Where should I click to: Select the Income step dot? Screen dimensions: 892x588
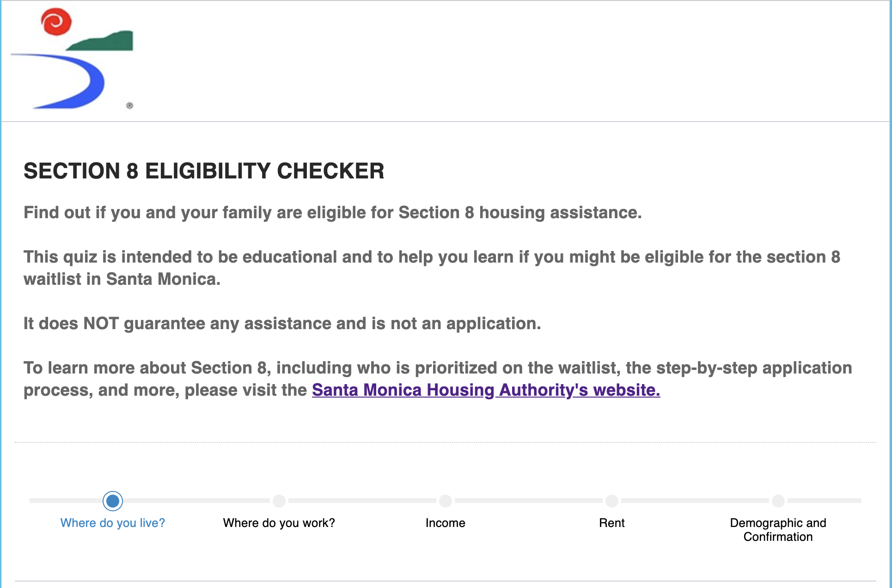(x=446, y=501)
